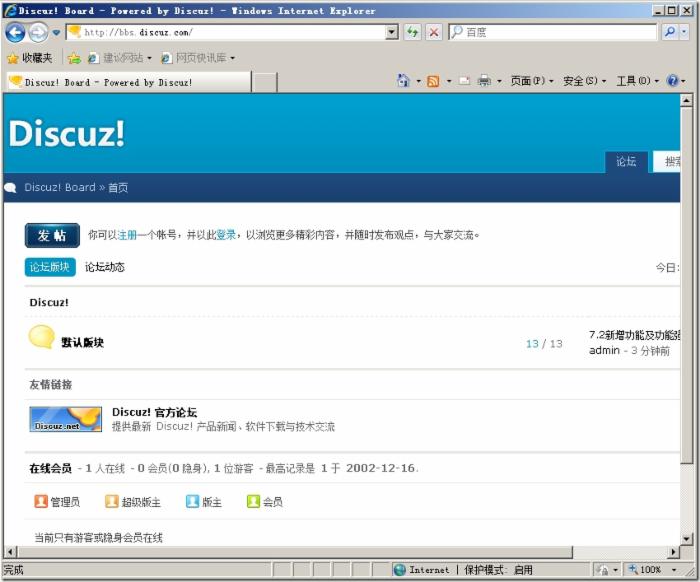
Task: Expand the address bar URL dropdown
Action: [392, 32]
